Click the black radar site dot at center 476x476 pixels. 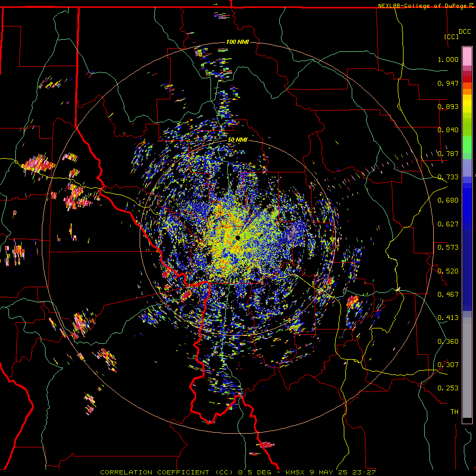pos(238,237)
